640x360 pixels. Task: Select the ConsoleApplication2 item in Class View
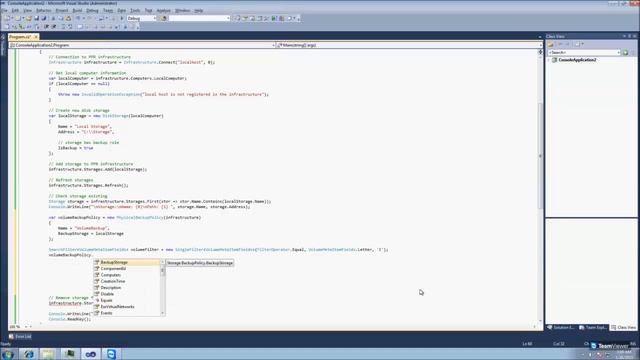577,60
